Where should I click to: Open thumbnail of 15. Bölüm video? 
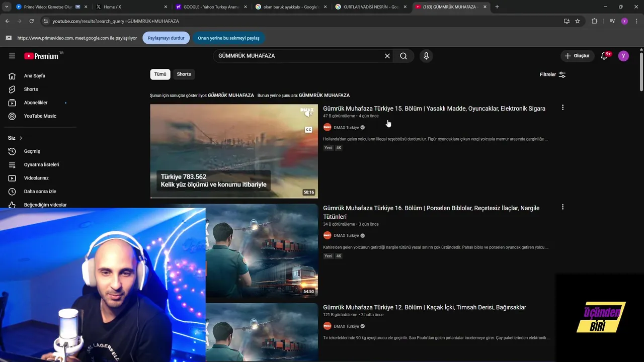[x=234, y=151]
